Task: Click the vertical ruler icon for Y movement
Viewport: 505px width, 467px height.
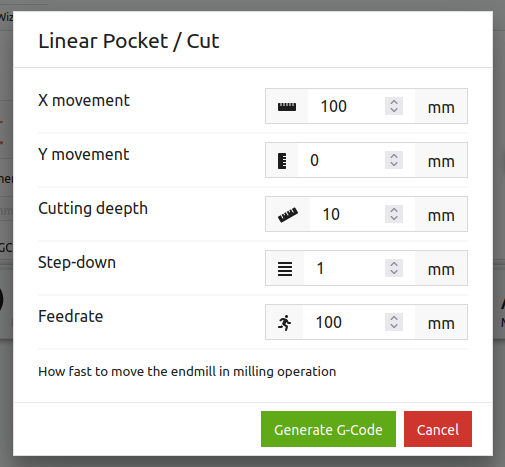Action: [x=282, y=161]
